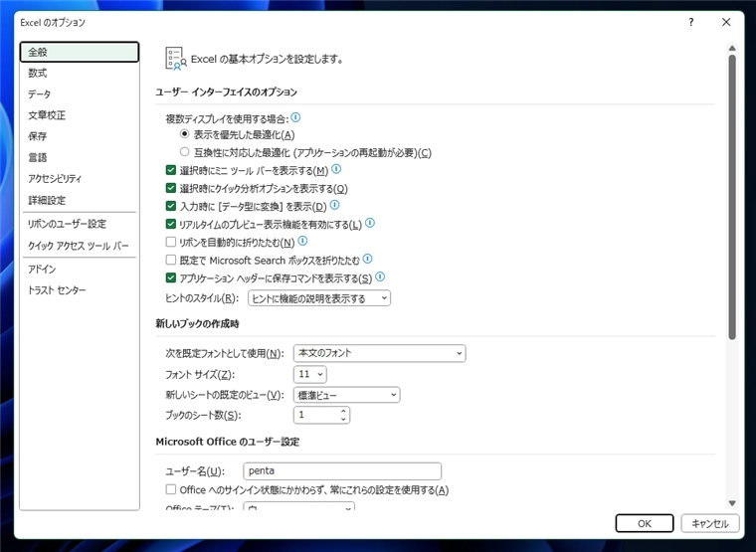The width and height of the screenshot is (756, 552).
Task: Select 表示を優先した最適化 radio button
Action: [x=184, y=133]
